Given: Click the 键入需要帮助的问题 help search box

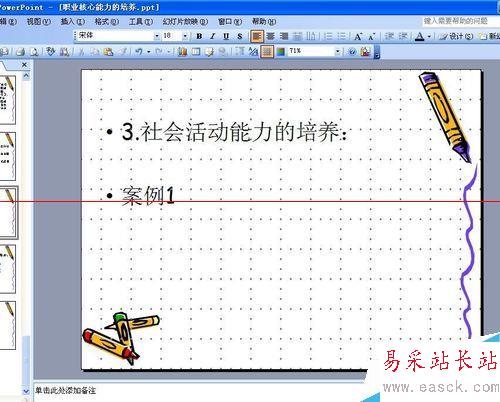Looking at the screenshot, I should coord(461,22).
